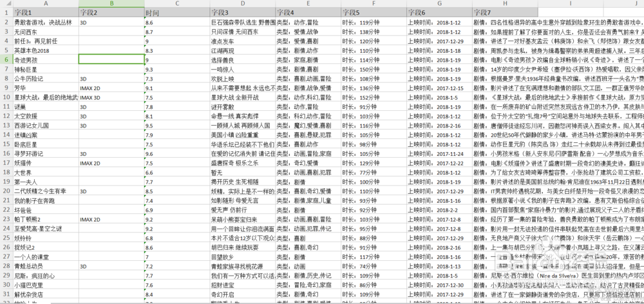Select column H header

click(505, 3)
